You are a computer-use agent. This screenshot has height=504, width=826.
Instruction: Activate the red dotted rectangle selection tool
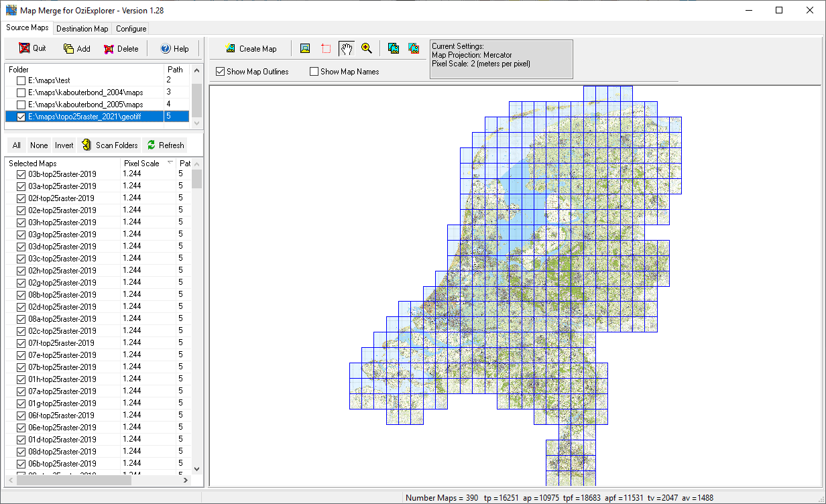click(x=326, y=48)
